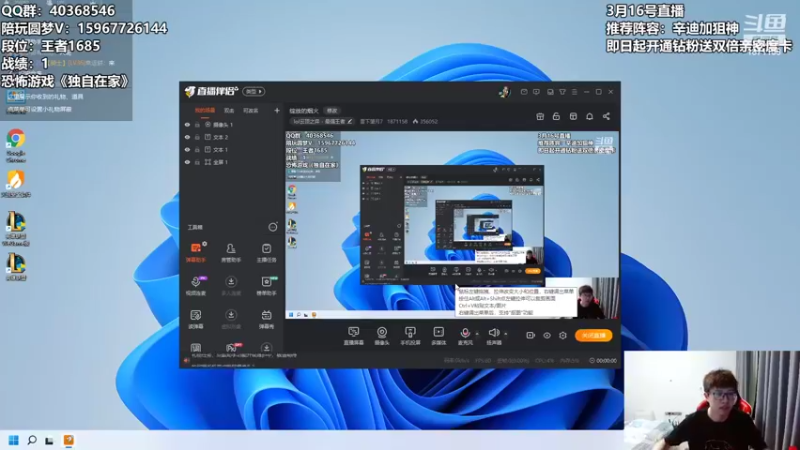The image size is (800, 450).
Task: Open the 榜单助手 ranking assistant tool
Action: [266, 286]
